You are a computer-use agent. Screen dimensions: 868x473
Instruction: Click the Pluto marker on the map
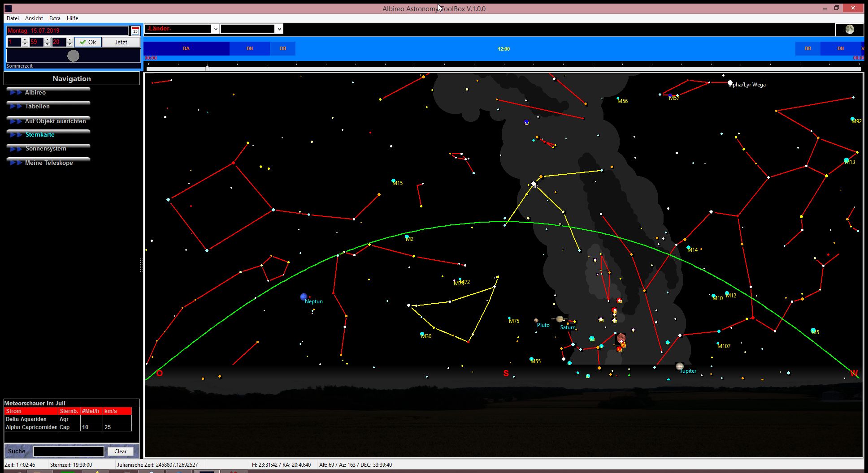click(x=536, y=320)
